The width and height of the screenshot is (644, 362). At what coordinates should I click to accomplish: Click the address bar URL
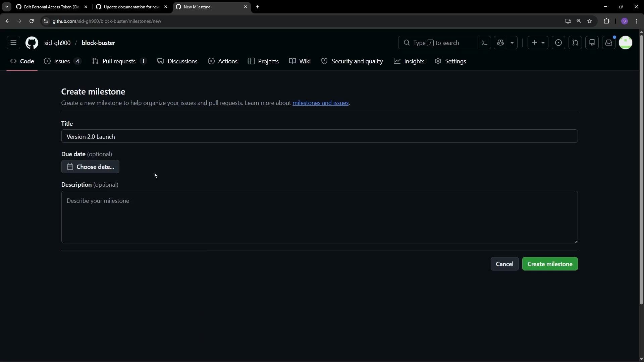(107, 21)
